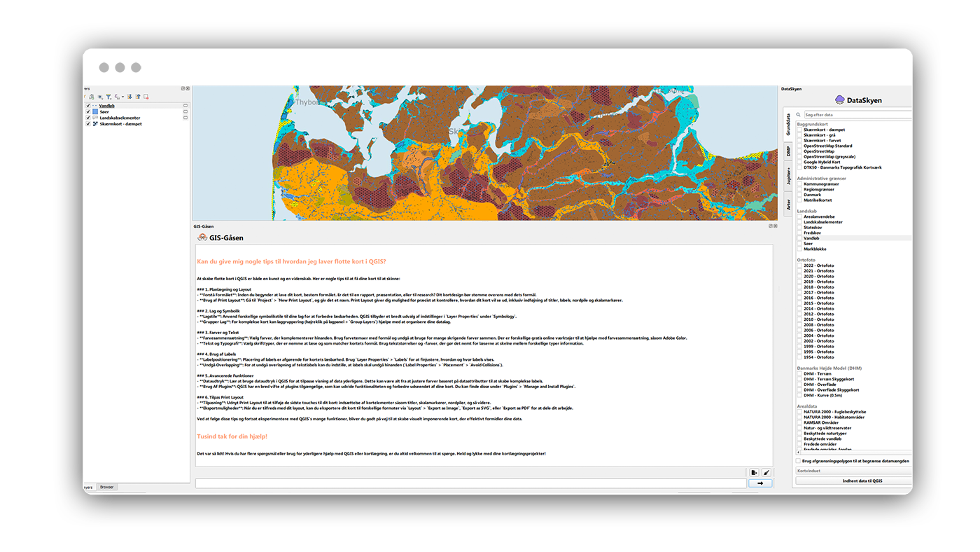Uncheck the Vandløb layer visibility checkbox
This screenshot has width=980, height=552.
pyautogui.click(x=88, y=106)
